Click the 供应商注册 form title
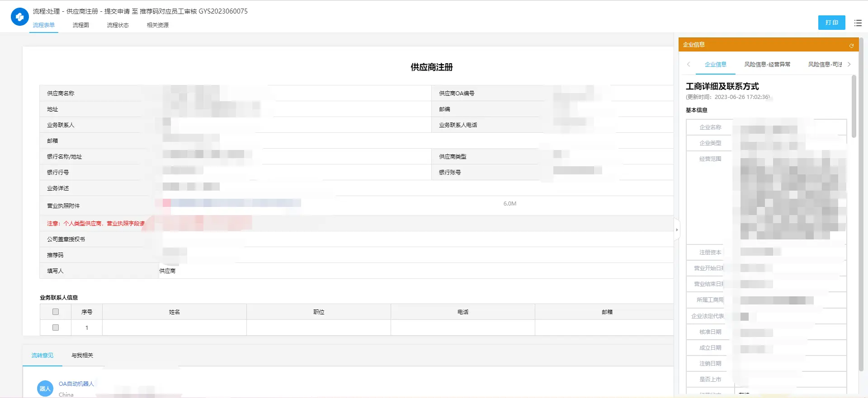 (432, 67)
